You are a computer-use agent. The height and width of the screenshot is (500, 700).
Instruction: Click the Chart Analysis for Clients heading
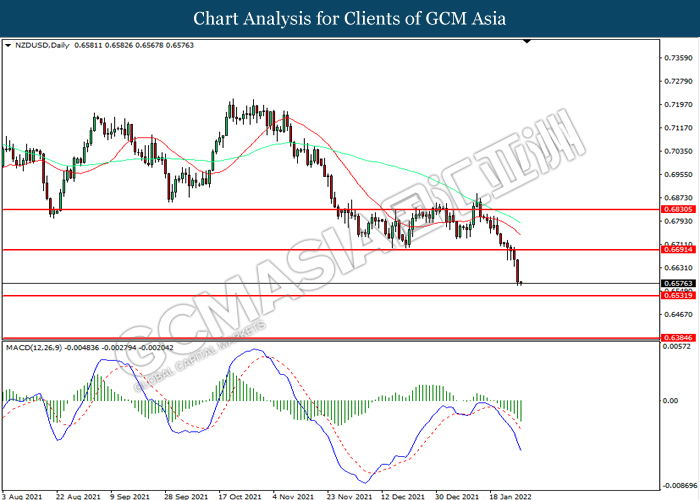click(350, 18)
